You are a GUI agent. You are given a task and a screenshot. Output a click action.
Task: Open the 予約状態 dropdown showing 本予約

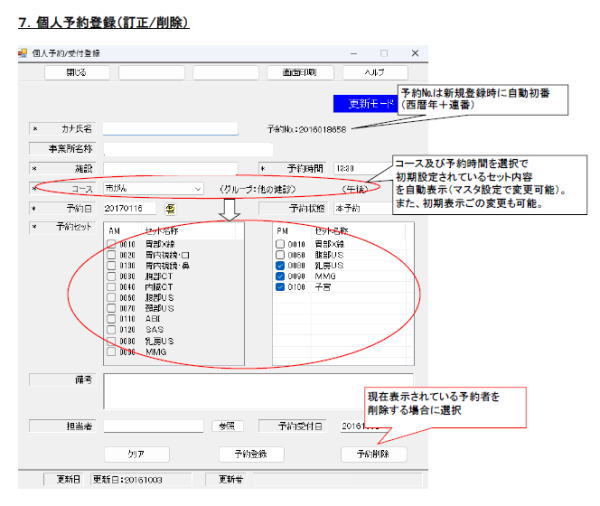coord(362,209)
